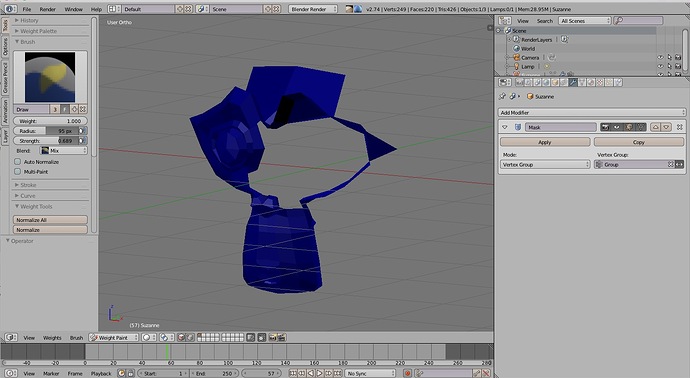Click the wrench Modifiers properties tab
This screenshot has height=378, width=690.
click(x=573, y=82)
